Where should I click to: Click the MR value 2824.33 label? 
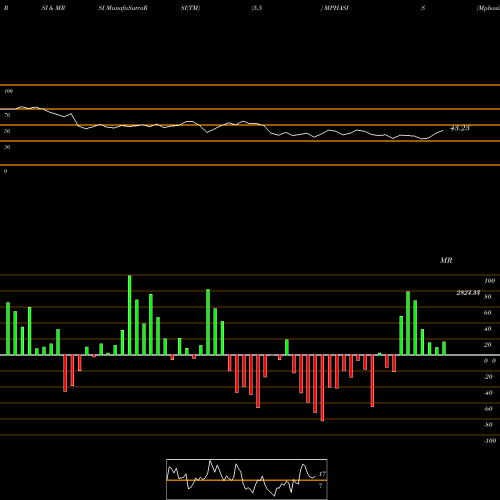click(468, 293)
